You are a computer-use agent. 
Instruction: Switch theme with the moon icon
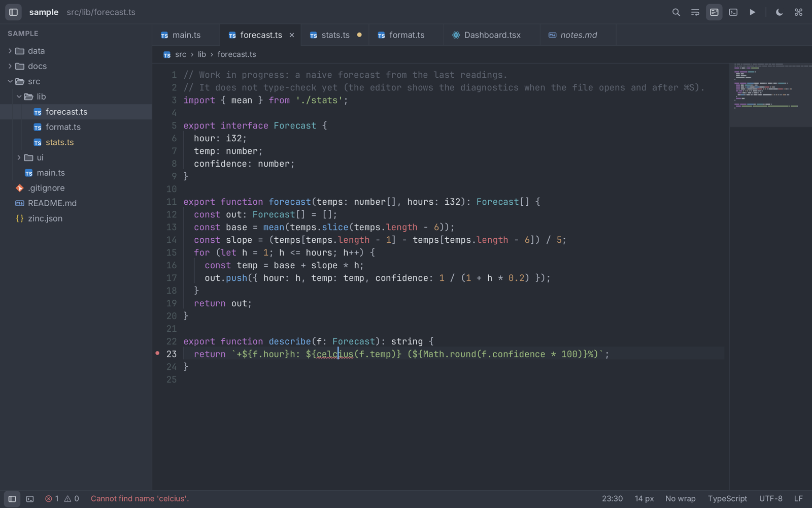coord(779,12)
